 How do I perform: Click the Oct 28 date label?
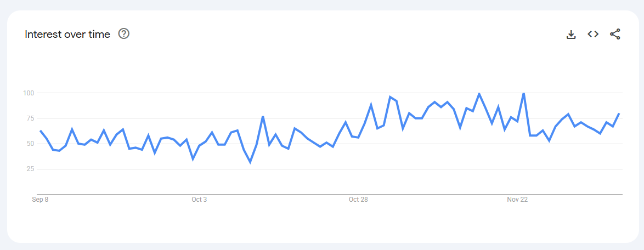coord(358,200)
